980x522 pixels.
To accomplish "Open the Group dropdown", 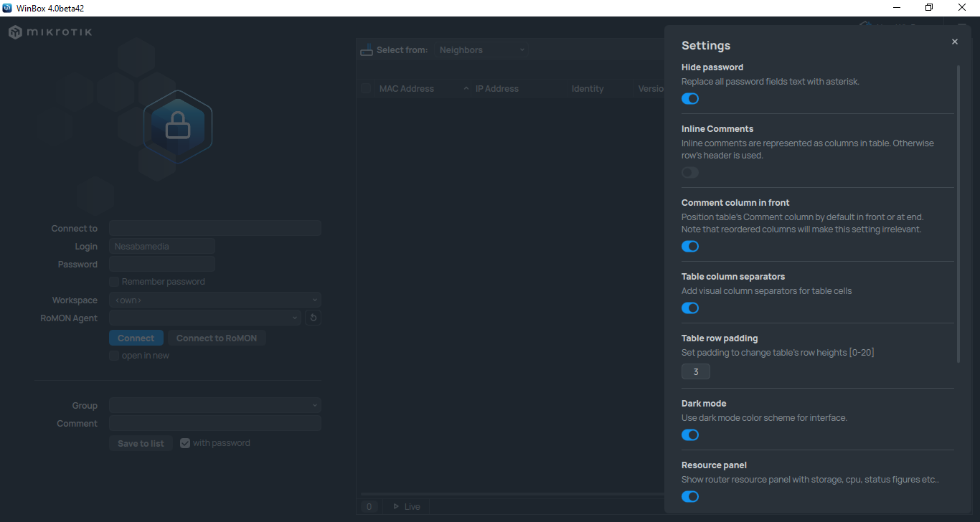I will [215, 406].
